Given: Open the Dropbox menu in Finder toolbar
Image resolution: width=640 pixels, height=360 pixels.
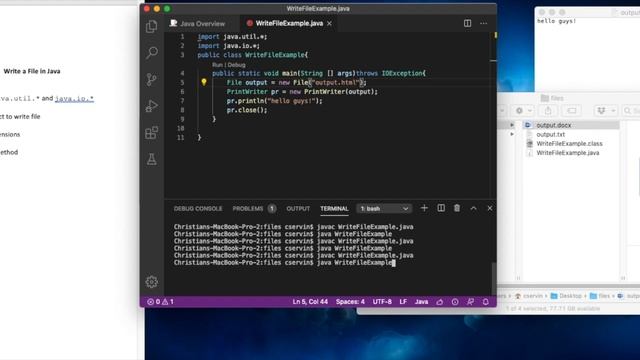Looking at the screenshot, I should 605,110.
